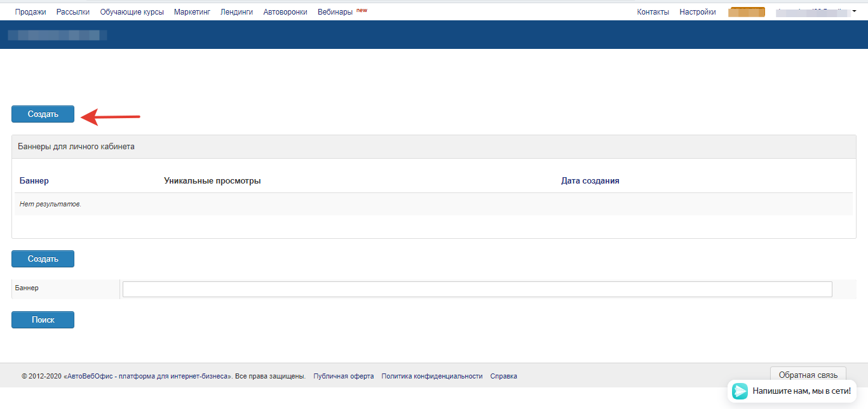The image size is (868, 409).
Task: Open the Лендинги menu
Action: 236,12
